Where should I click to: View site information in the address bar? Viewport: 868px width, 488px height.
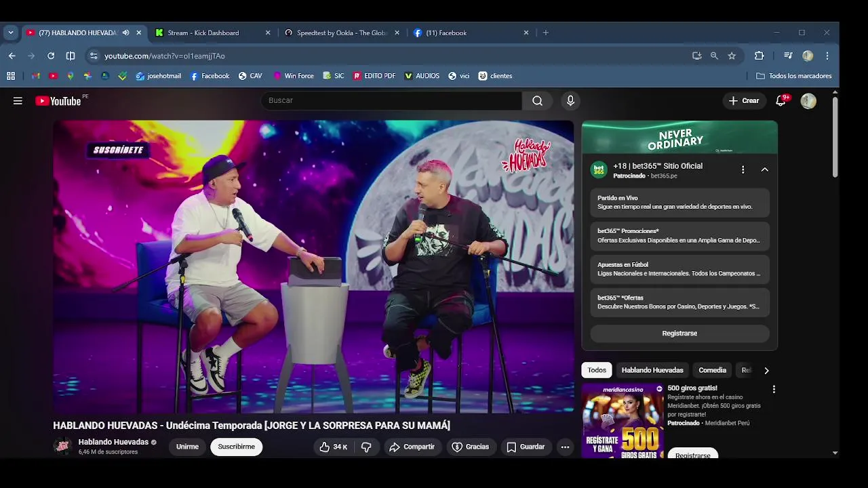94,56
